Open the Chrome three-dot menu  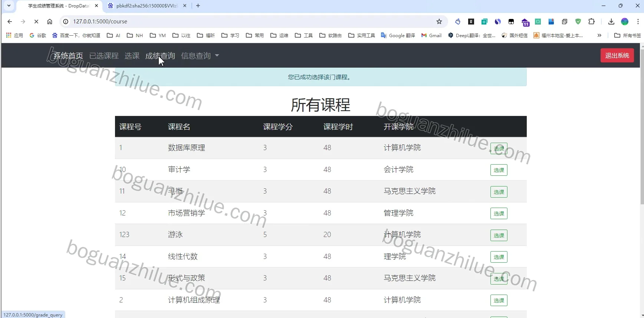coord(638,22)
